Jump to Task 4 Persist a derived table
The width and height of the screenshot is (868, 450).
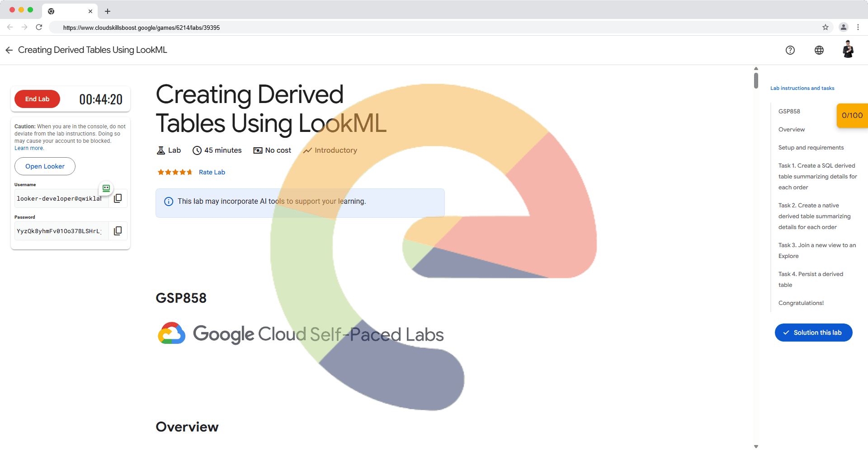pos(810,279)
